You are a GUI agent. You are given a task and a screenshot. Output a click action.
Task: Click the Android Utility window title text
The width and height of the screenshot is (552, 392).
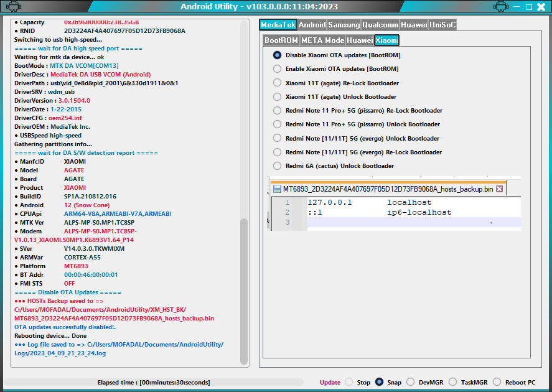(259, 6)
